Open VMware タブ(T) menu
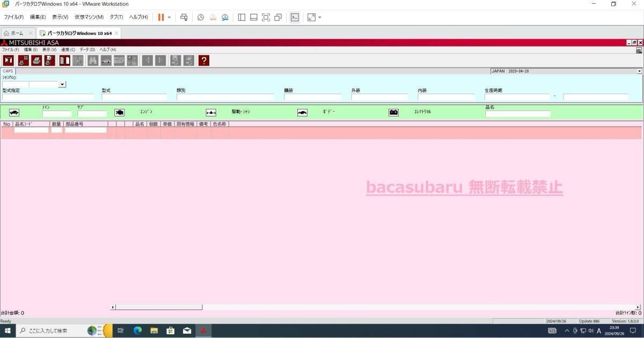 (116, 17)
